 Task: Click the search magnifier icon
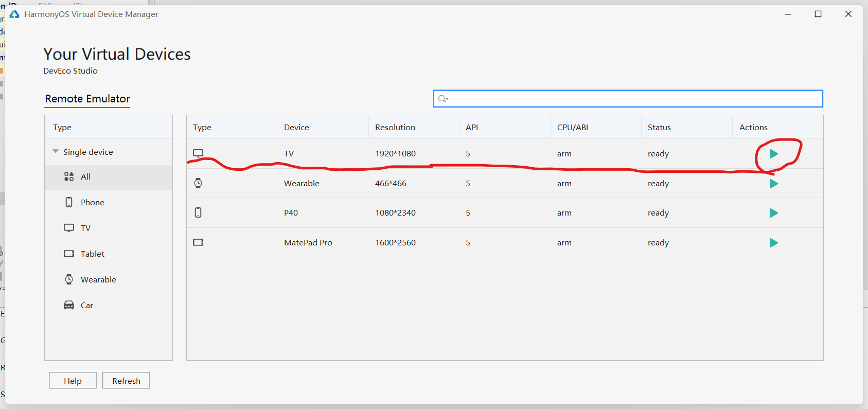[x=442, y=99]
